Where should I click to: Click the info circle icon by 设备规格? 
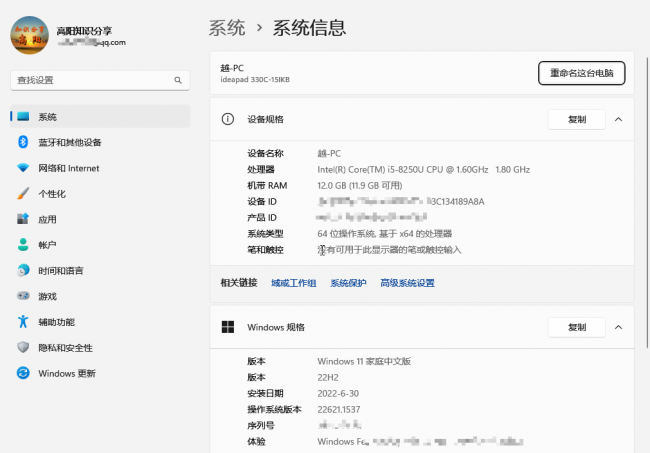[x=228, y=119]
